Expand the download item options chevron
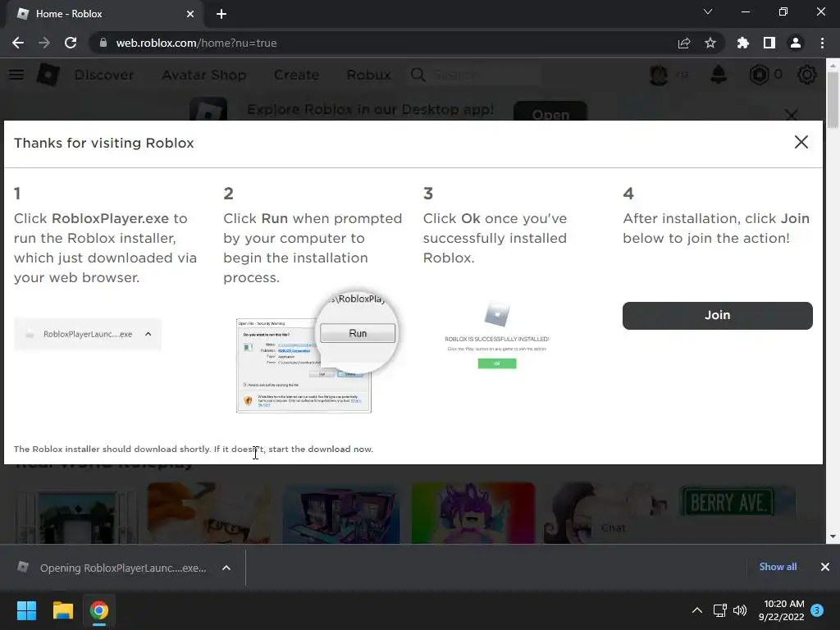The height and width of the screenshot is (630, 840). tap(226, 568)
